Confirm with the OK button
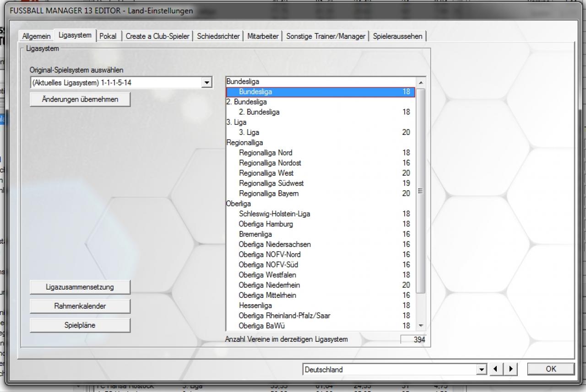This screenshot has width=586, height=392. (551, 369)
